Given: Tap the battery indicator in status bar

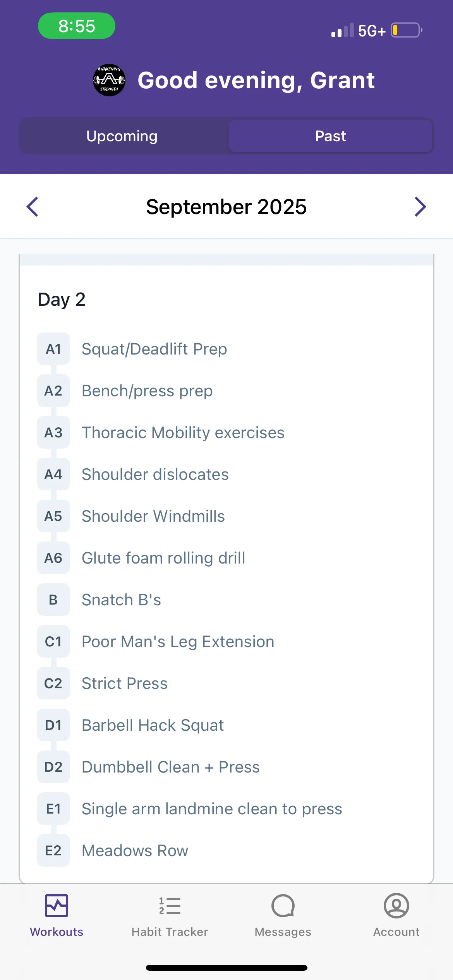Looking at the screenshot, I should 406,30.
